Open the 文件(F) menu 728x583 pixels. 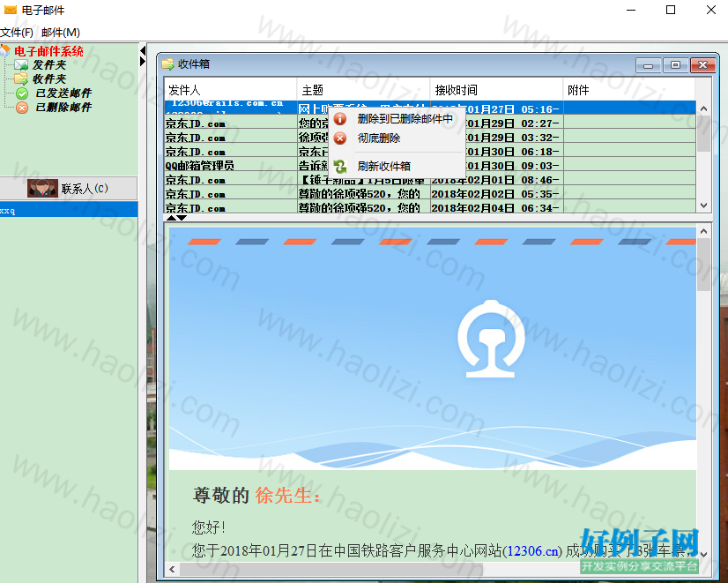(x=17, y=33)
